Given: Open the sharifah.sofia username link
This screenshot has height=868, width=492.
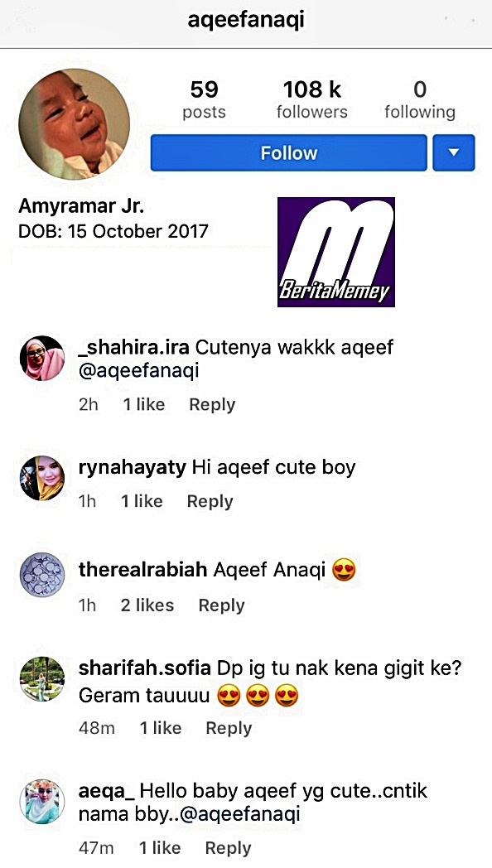Looking at the screenshot, I should (x=144, y=668).
